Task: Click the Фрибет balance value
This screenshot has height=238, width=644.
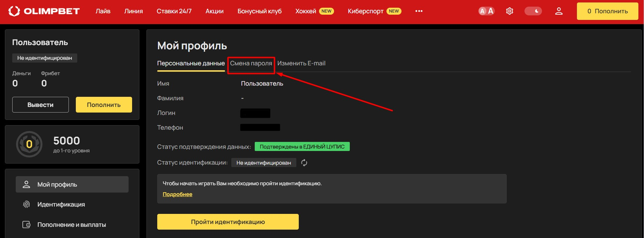Action: click(x=44, y=83)
